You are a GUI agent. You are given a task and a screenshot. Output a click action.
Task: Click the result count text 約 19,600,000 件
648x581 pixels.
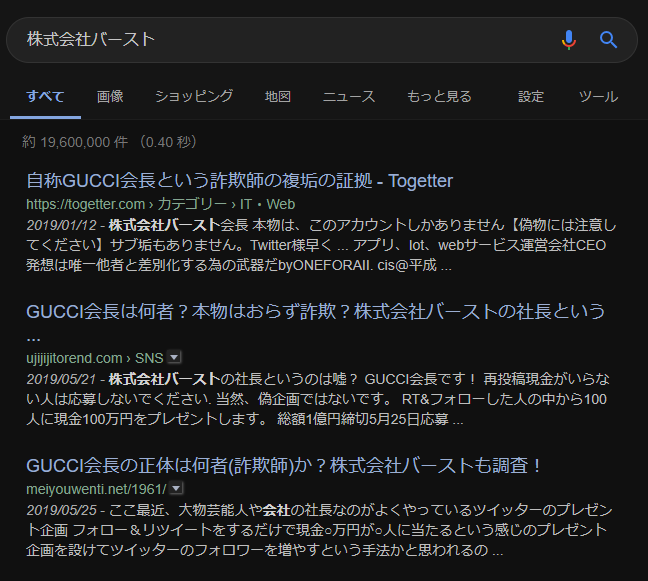point(74,142)
